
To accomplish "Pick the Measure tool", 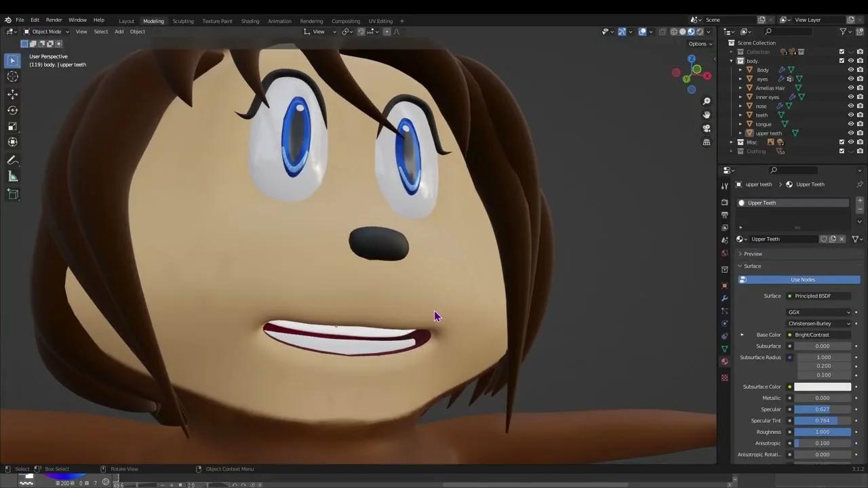I will (12, 177).
